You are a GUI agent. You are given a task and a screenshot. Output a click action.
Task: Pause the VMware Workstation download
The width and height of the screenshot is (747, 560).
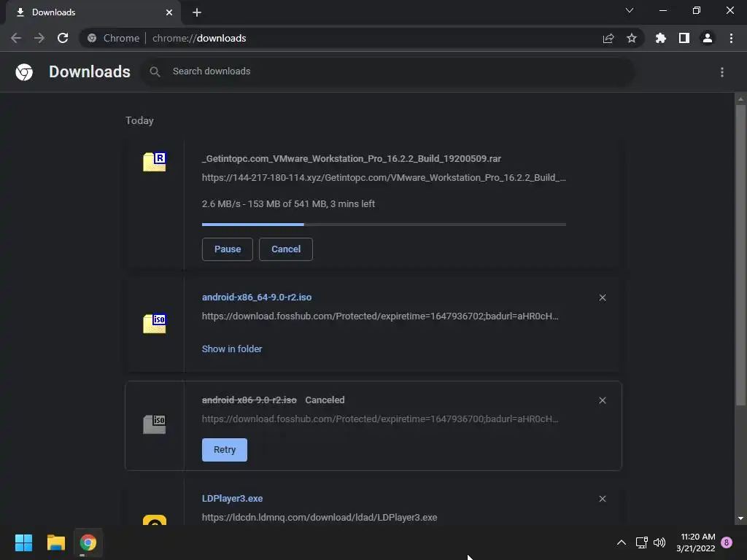[x=228, y=249]
